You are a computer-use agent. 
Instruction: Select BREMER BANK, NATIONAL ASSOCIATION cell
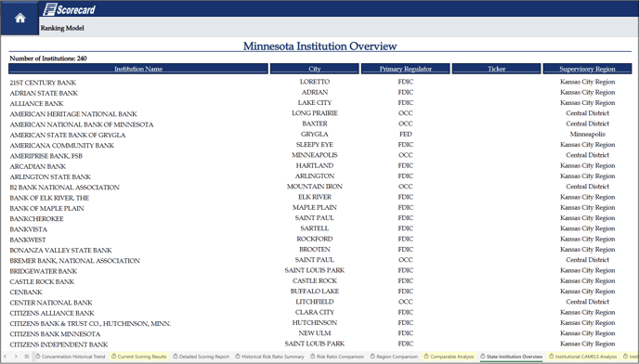75,261
